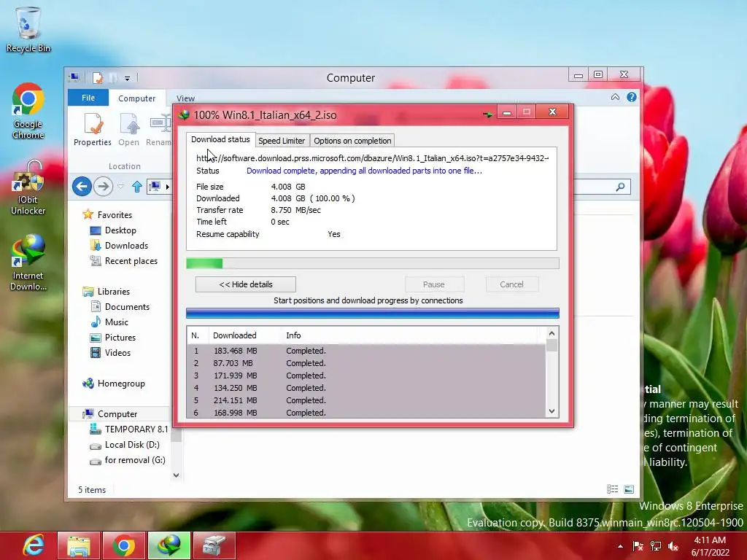Viewport: 747px width, 560px height.
Task: Collapse the Explorer ribbon chevron
Action: click(x=615, y=97)
